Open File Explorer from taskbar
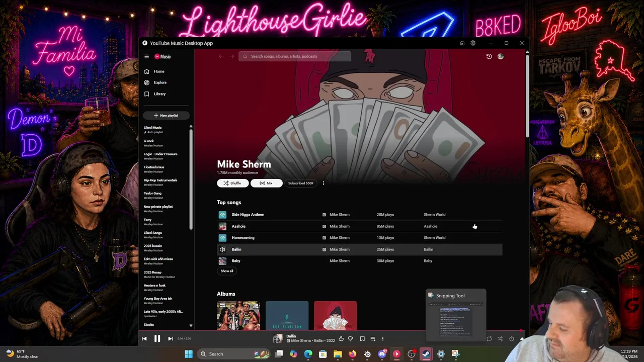Image resolution: width=644 pixels, height=362 pixels. point(338,354)
